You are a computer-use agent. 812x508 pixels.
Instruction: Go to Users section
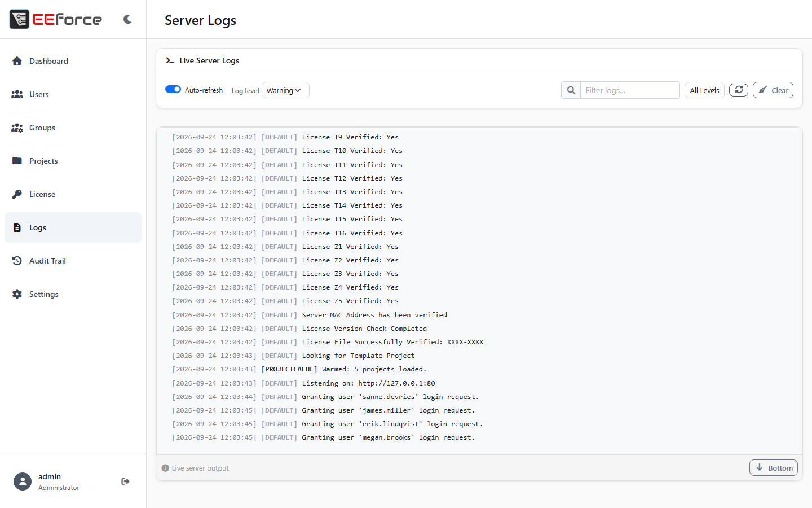pos(73,94)
